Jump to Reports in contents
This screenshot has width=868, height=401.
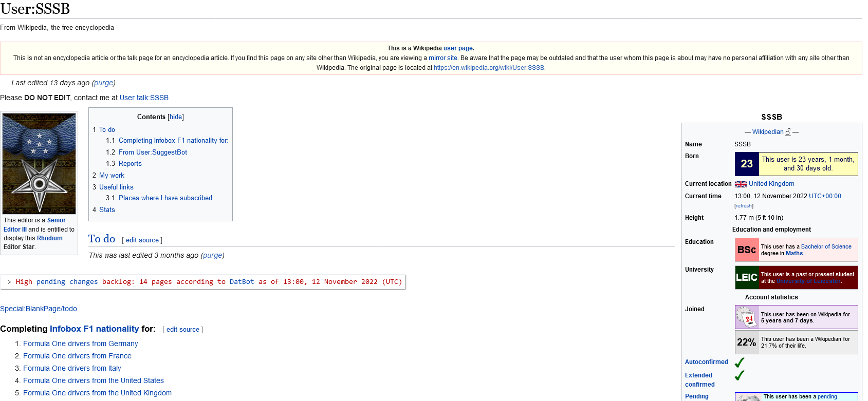(x=130, y=164)
